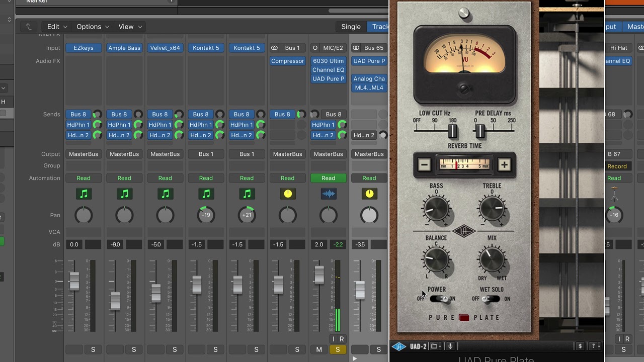Open the ML4...ML4 plugin slot
This screenshot has width=644, height=362.
[369, 87]
